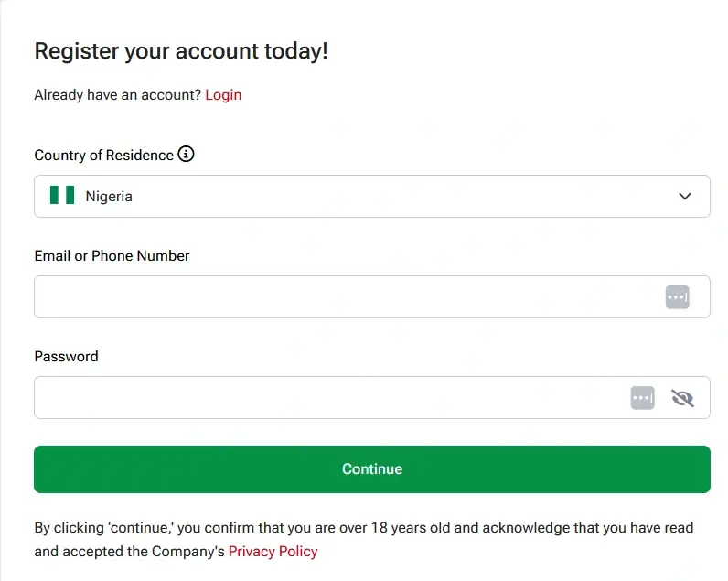Follow the Login link

click(x=223, y=95)
